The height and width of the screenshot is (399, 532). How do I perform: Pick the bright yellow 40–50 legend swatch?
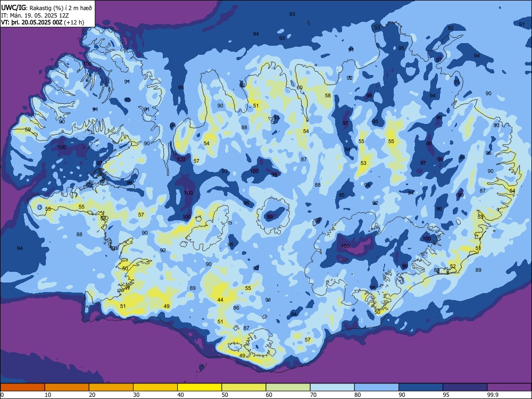[199, 387]
